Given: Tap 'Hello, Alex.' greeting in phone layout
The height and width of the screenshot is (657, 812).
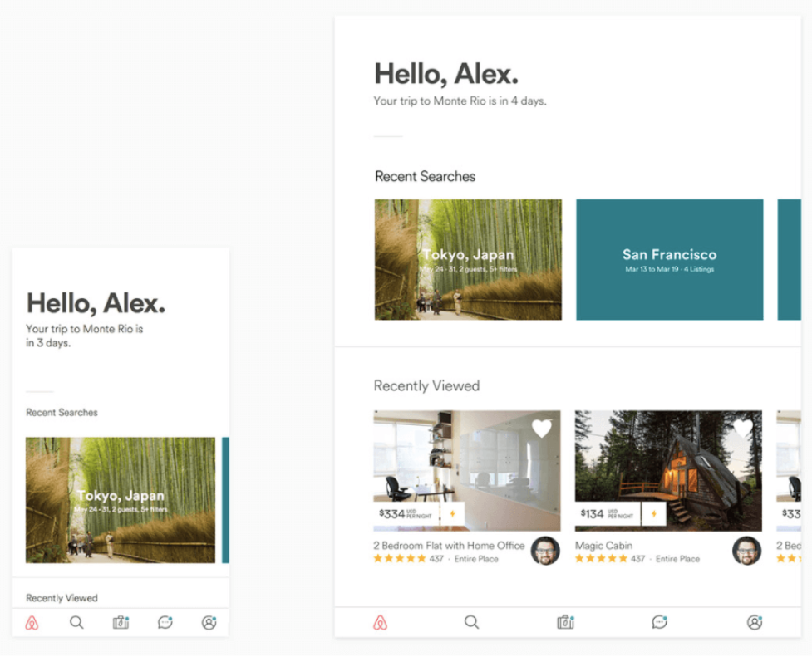Looking at the screenshot, I should 96,303.
